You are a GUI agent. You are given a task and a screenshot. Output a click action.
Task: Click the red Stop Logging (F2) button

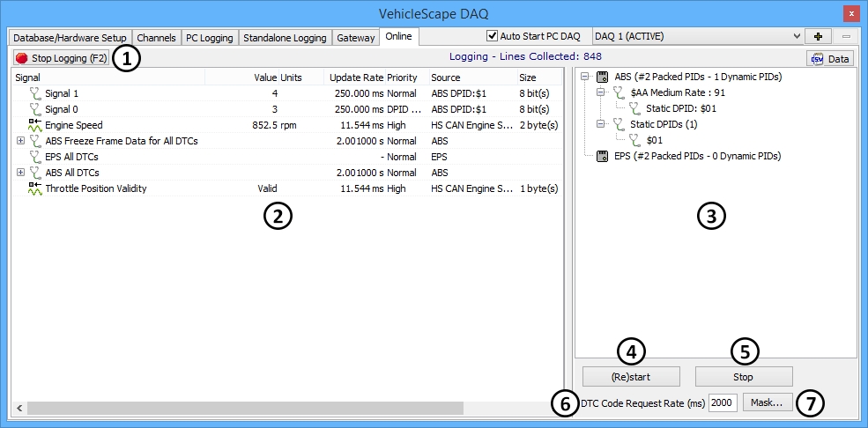pyautogui.click(x=61, y=58)
